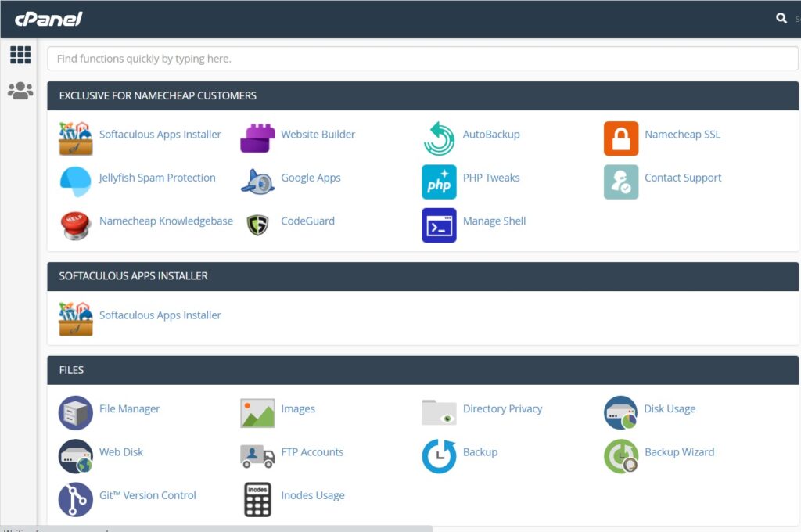Open the Contact Support icon
Screen dimensions: 801x532
tap(620, 182)
